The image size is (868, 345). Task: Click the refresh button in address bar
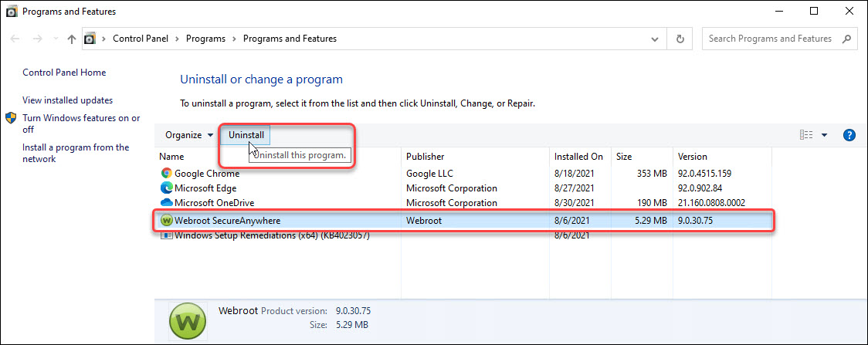point(680,39)
